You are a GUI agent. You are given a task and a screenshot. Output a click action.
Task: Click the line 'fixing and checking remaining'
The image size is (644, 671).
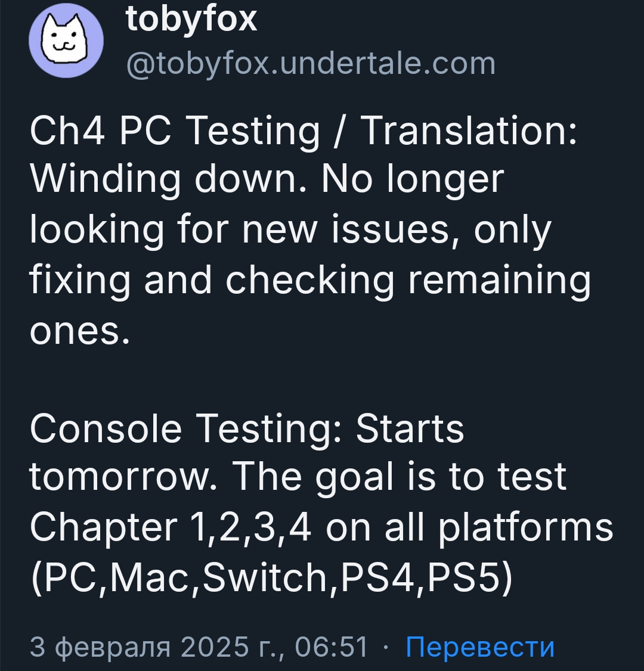coord(311,280)
